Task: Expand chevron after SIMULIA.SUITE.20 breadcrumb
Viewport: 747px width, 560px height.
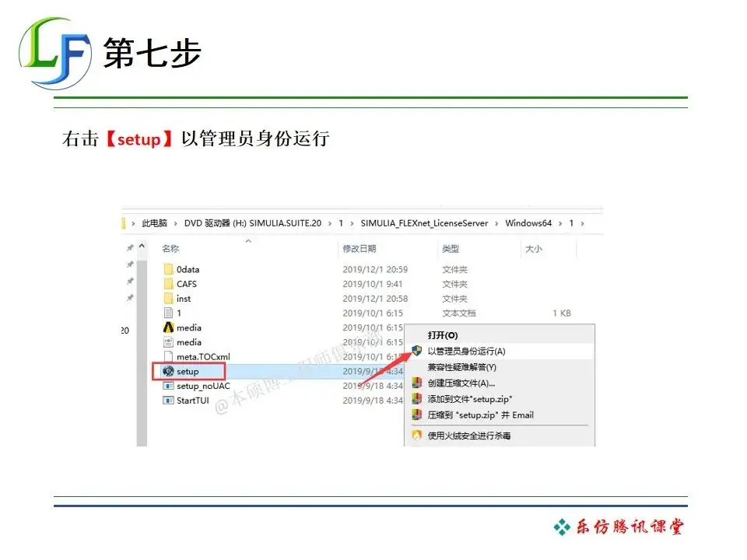Action: click(330, 223)
